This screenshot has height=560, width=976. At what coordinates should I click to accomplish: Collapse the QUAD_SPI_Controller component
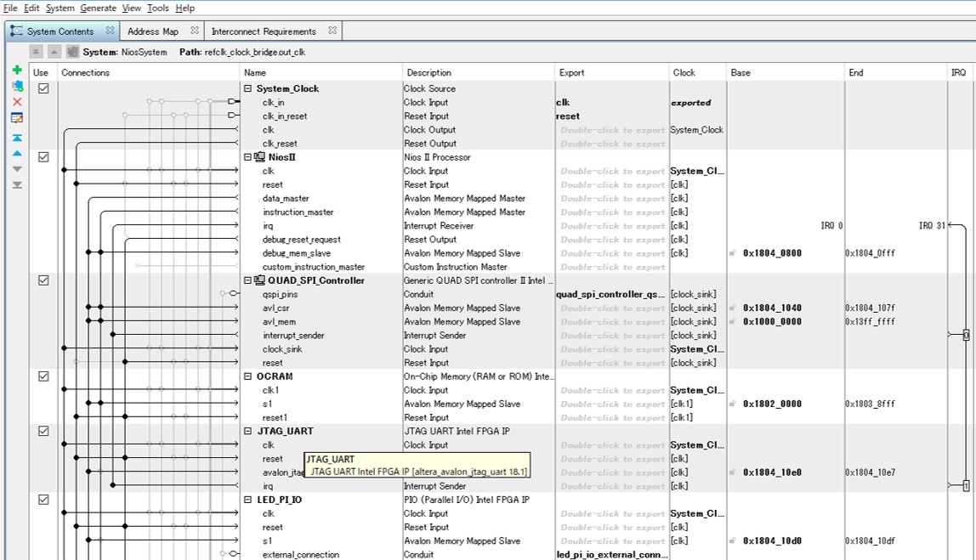point(248,280)
